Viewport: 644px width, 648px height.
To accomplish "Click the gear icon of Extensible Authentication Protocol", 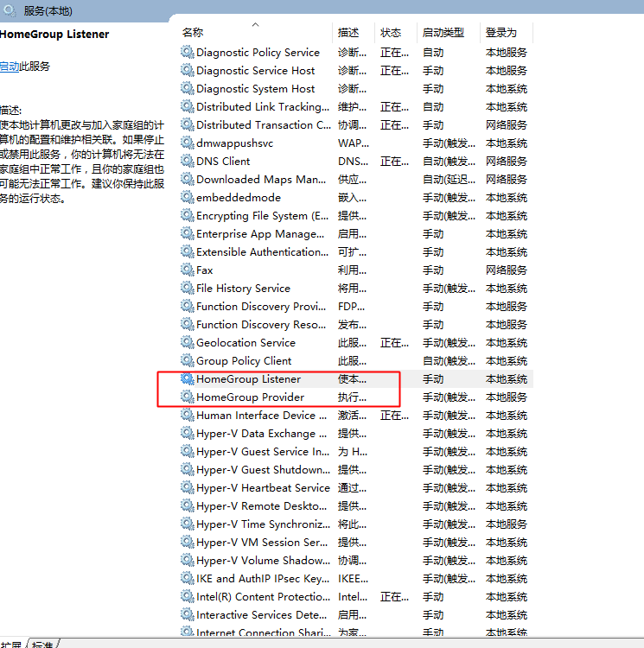I will point(188,251).
